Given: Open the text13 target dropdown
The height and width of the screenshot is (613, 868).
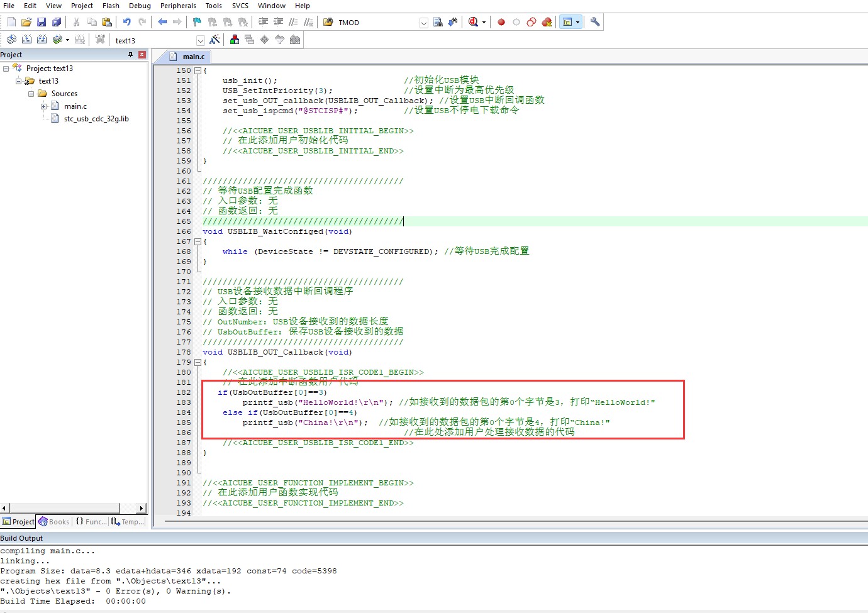Looking at the screenshot, I should pos(201,40).
